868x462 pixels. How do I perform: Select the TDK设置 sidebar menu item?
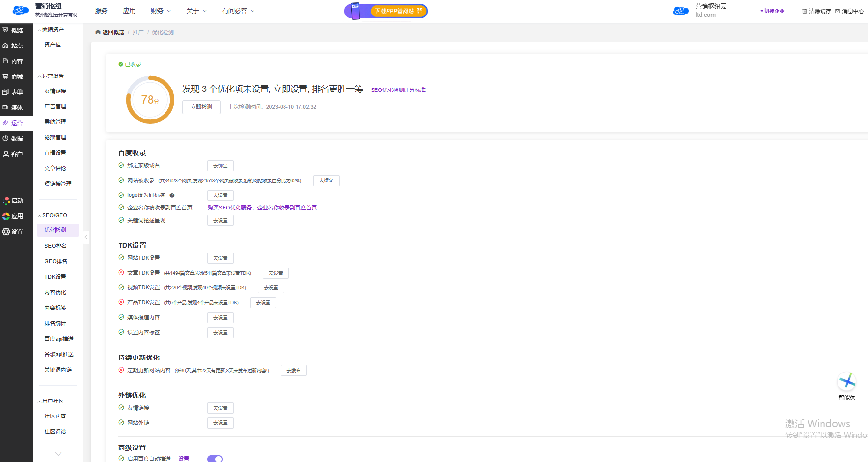coord(55,277)
